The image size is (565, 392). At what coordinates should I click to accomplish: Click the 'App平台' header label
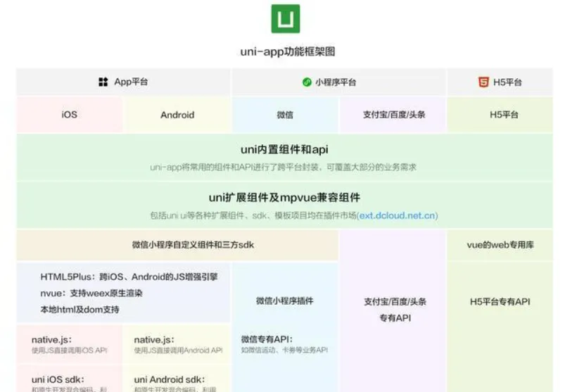pos(131,82)
